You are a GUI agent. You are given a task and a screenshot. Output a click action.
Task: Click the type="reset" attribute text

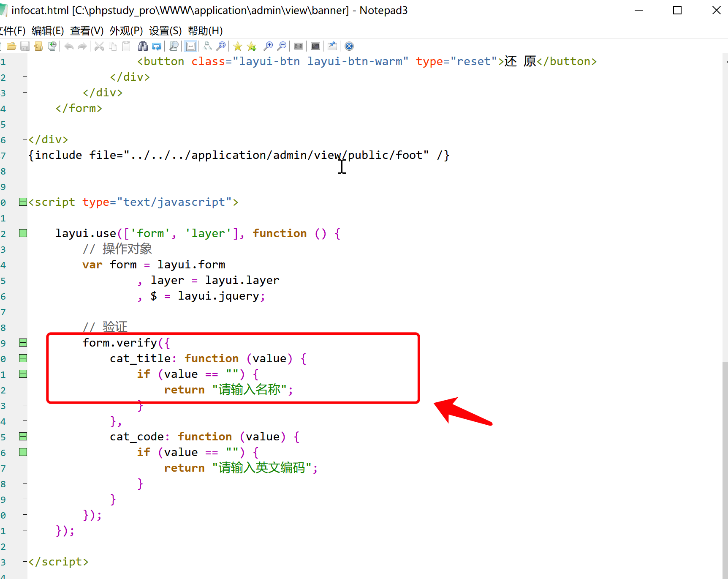456,61
